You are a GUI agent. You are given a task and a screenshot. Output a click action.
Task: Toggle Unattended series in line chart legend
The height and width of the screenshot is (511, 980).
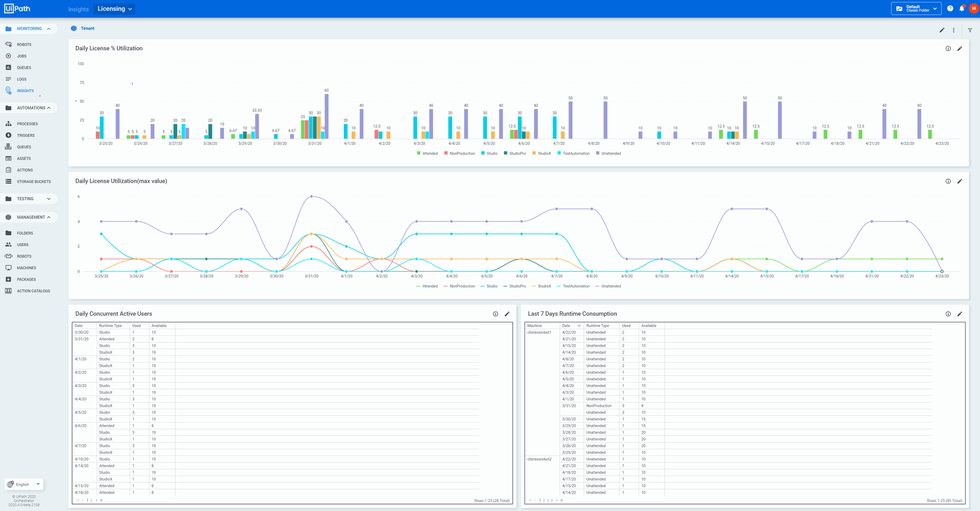608,286
